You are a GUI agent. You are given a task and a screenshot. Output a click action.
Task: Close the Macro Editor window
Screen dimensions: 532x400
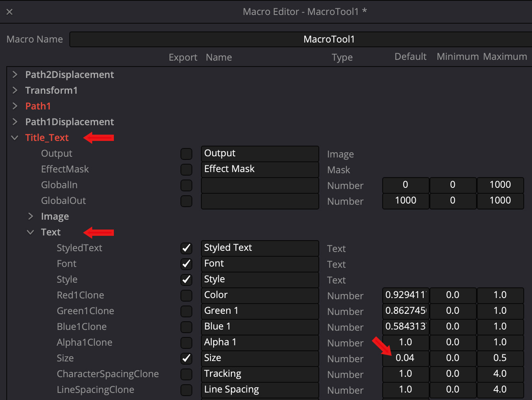[x=9, y=12]
